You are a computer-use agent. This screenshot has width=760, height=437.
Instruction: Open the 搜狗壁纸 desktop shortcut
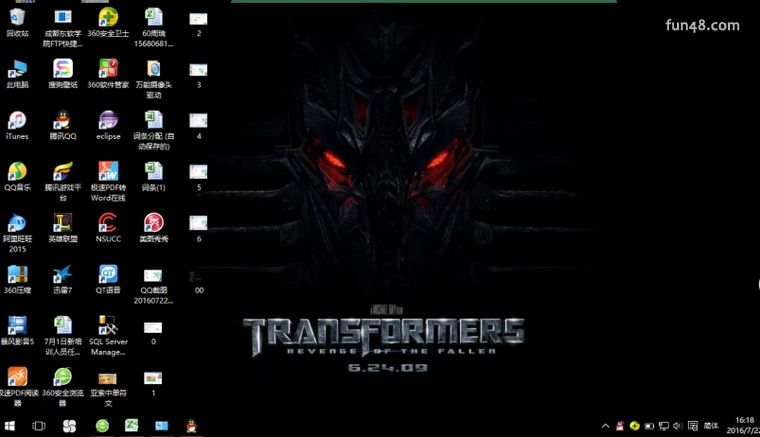tap(63, 69)
